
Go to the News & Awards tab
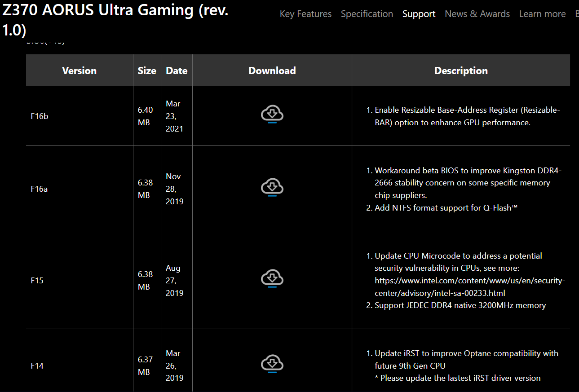[x=477, y=14]
